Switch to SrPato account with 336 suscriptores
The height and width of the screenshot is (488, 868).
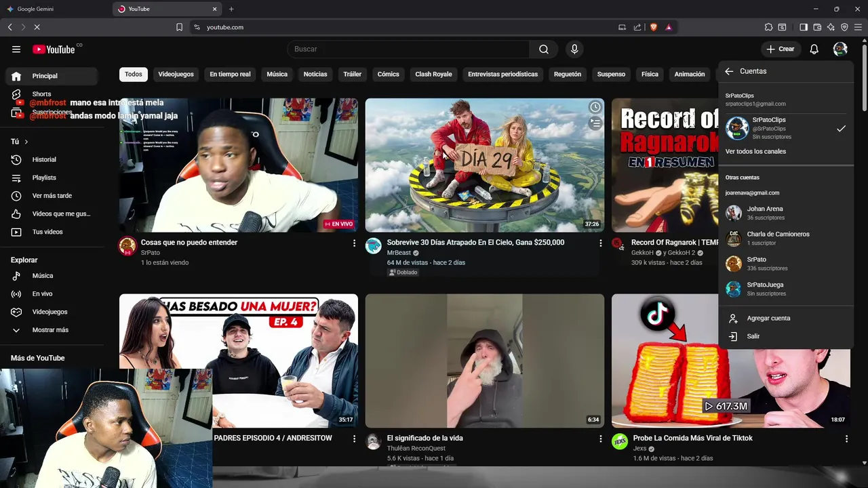point(785,264)
